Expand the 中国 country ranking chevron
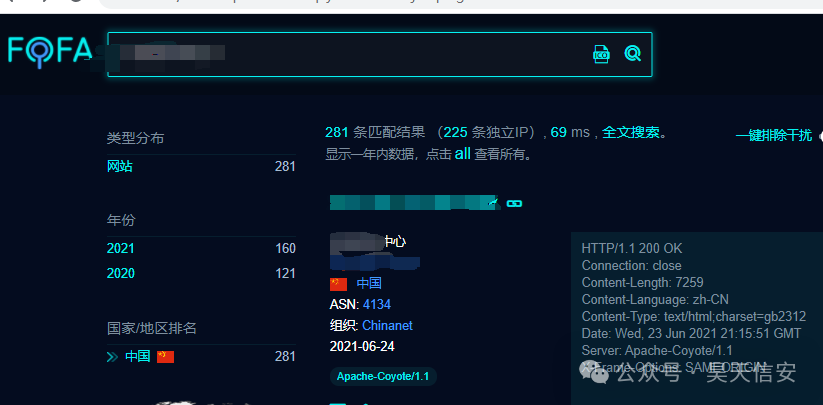 tap(113, 356)
